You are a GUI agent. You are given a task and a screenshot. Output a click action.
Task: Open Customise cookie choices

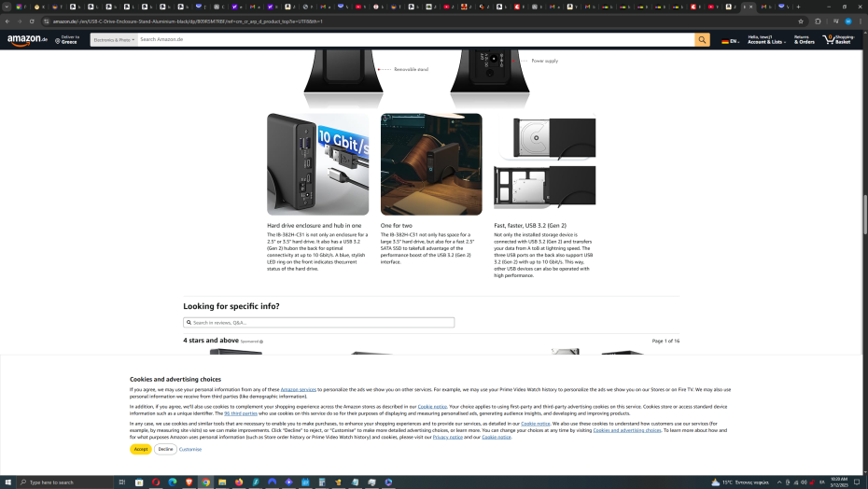(189, 449)
